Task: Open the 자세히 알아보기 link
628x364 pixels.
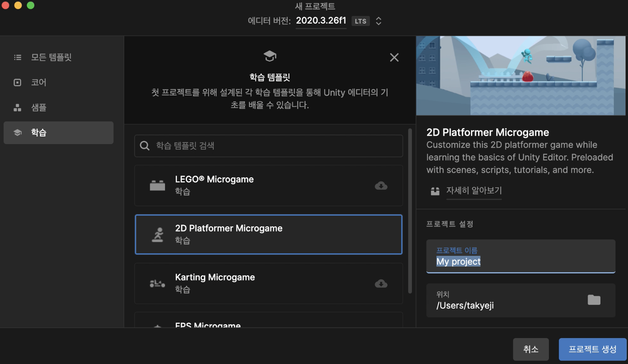Action: click(474, 190)
